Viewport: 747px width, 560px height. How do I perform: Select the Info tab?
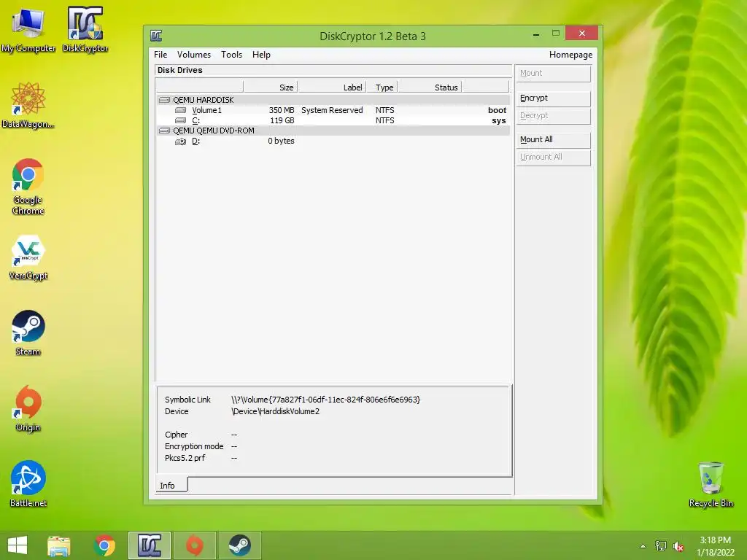(x=171, y=485)
